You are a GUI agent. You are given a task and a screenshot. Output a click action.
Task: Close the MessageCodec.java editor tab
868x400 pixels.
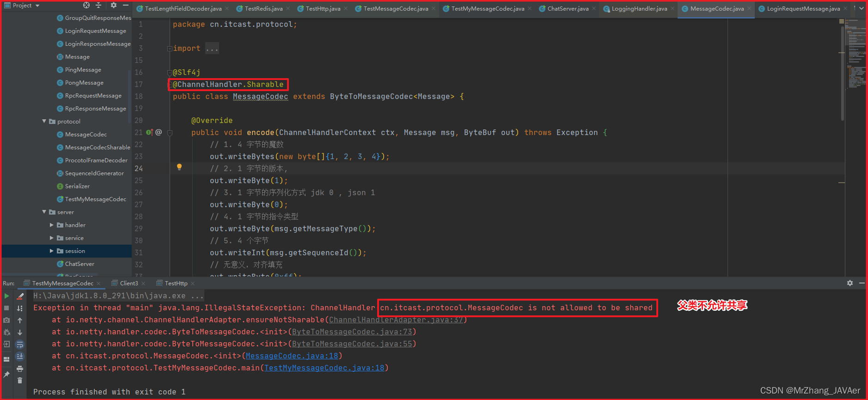pos(749,8)
